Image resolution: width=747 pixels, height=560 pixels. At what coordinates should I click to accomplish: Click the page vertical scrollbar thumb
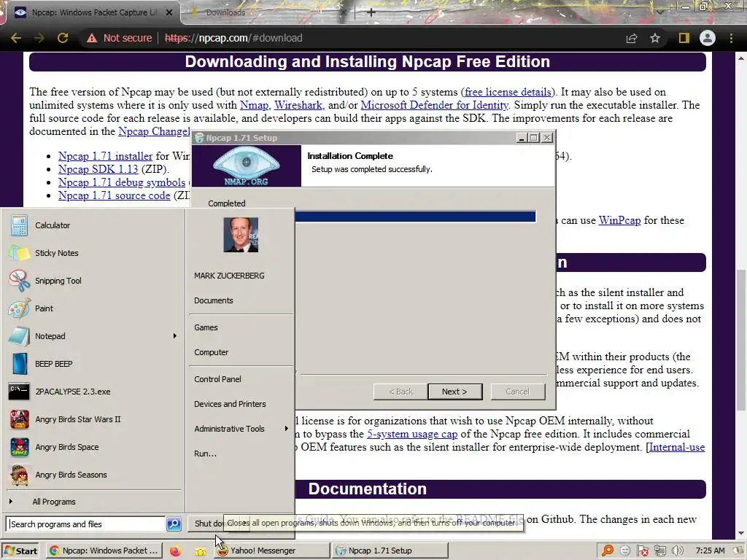coord(742,339)
